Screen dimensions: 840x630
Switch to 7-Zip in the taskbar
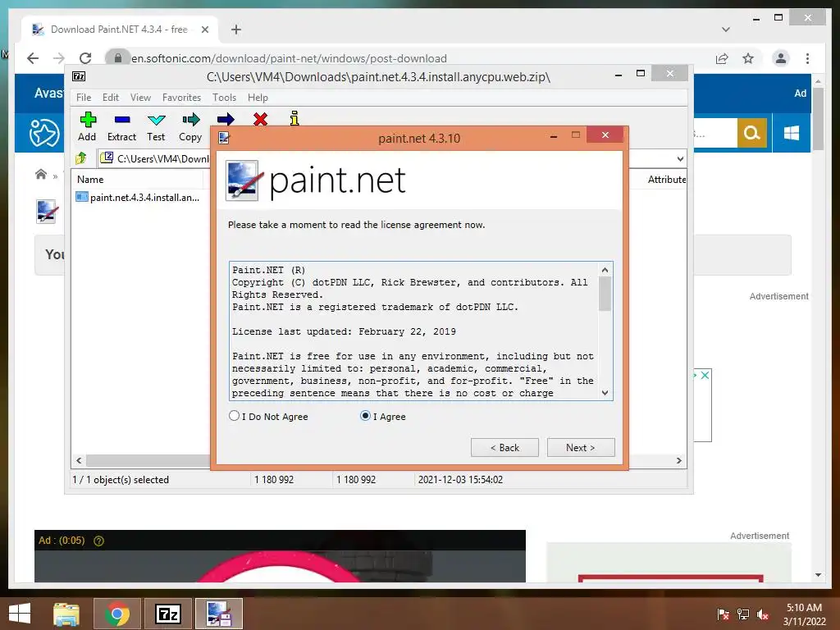(x=167, y=614)
